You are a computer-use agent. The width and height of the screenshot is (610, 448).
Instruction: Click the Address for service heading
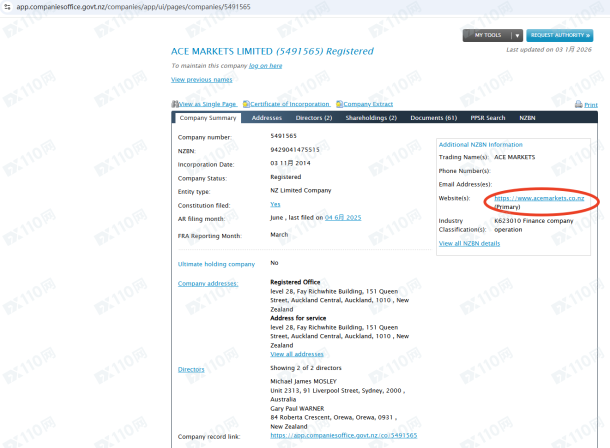coord(298,318)
